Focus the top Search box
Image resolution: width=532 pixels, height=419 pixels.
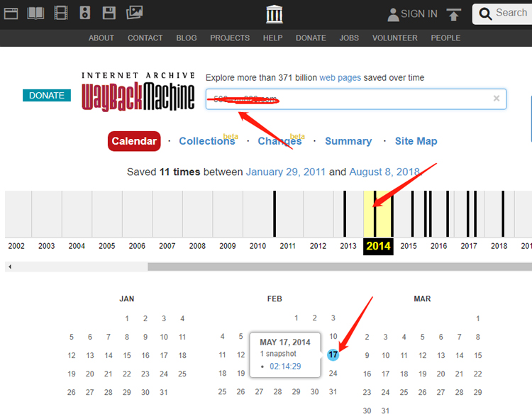point(502,14)
